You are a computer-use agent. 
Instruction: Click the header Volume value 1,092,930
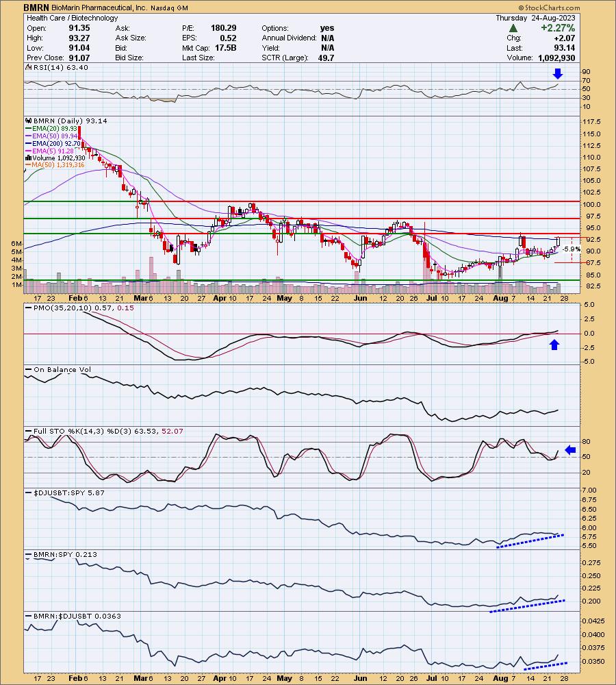pos(556,58)
